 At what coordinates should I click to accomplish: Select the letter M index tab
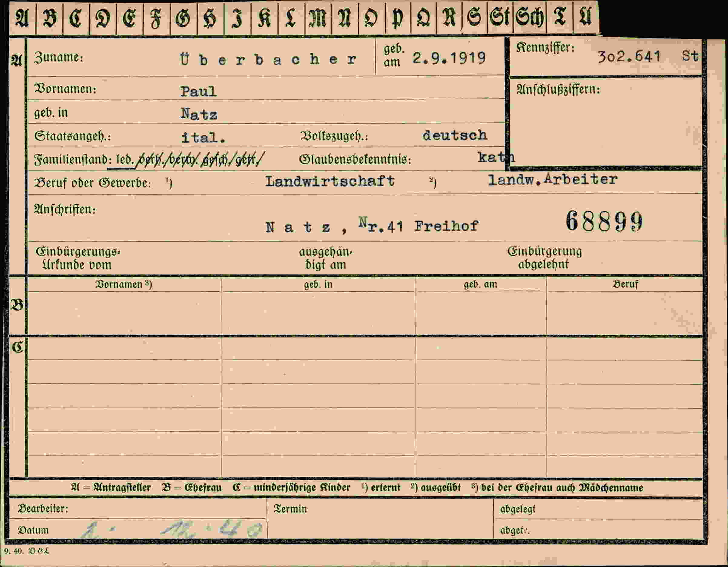coord(318,18)
